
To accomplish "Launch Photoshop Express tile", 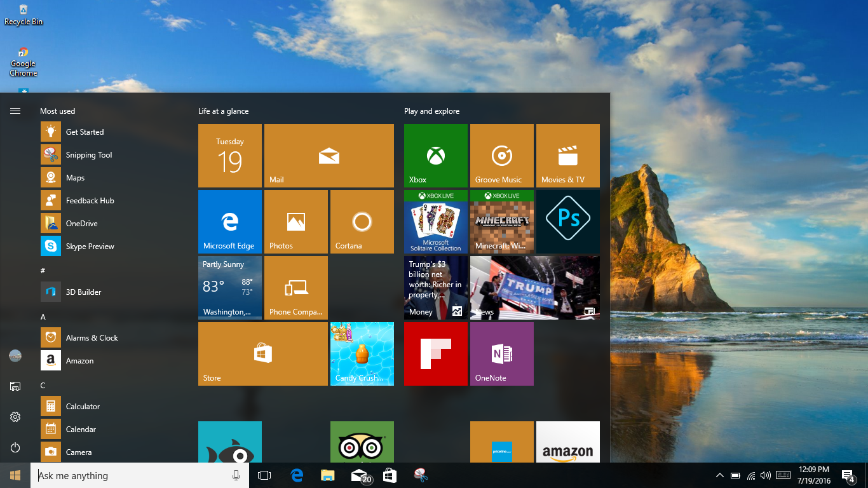I will (x=568, y=222).
